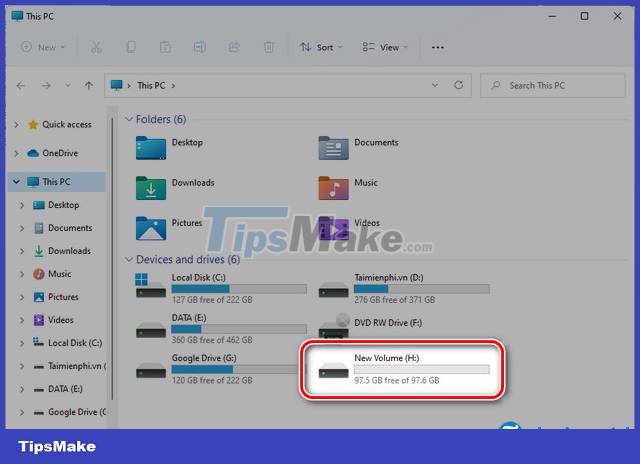Click the OneDrive cloud icon
640x464 pixels.
click(x=33, y=153)
